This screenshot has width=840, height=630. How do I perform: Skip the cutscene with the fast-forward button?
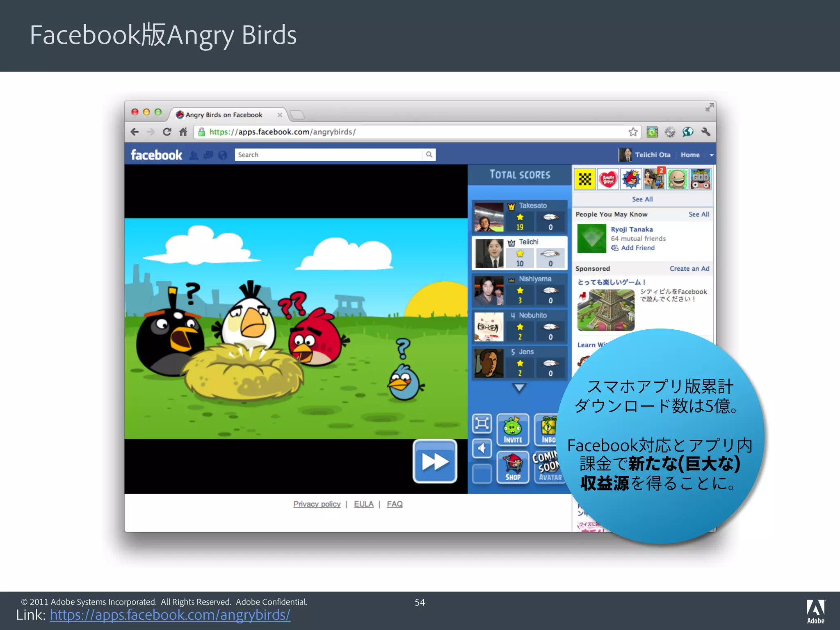[x=435, y=461]
